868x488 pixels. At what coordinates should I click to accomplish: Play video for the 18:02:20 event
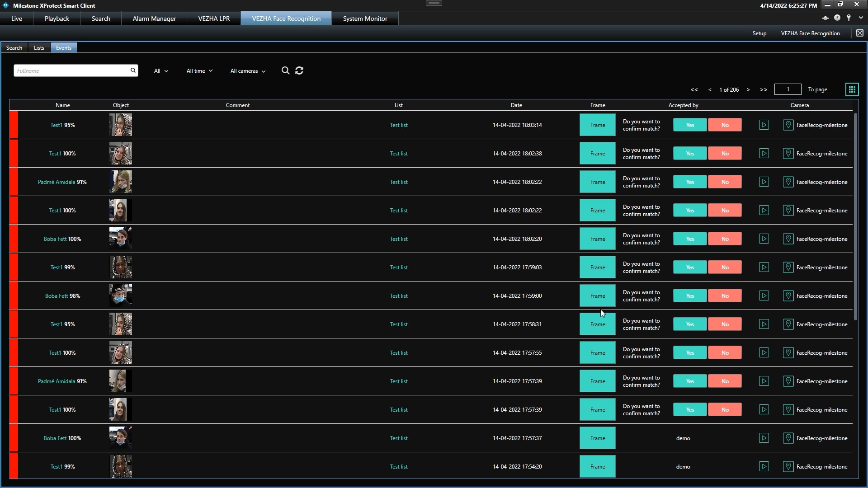[x=764, y=239]
